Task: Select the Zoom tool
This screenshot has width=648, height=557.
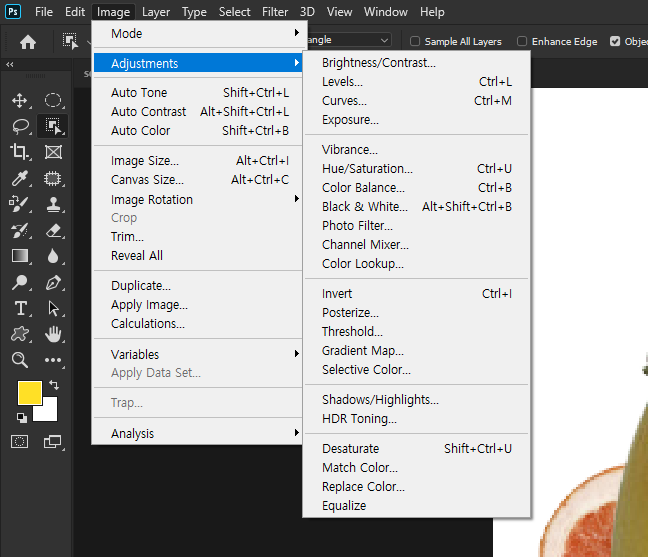Action: point(19,360)
